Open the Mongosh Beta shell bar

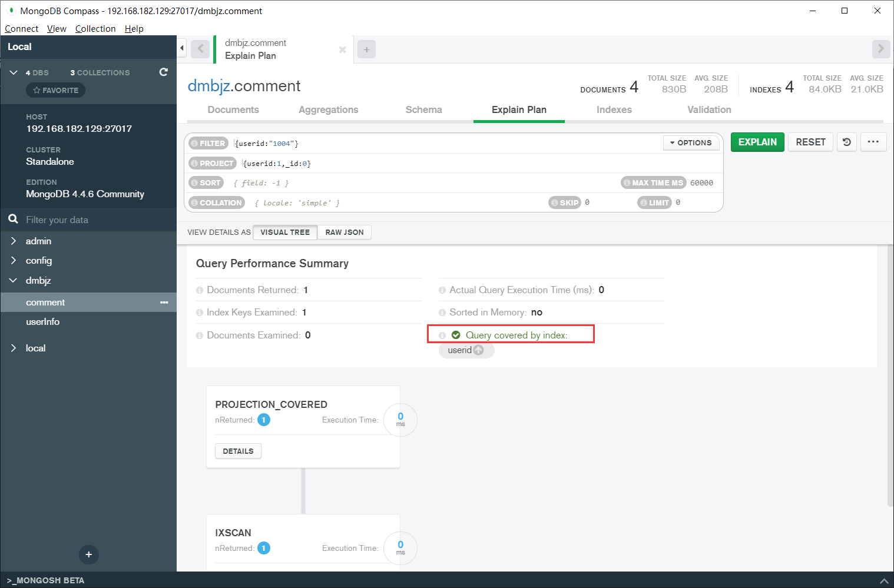[447, 580]
